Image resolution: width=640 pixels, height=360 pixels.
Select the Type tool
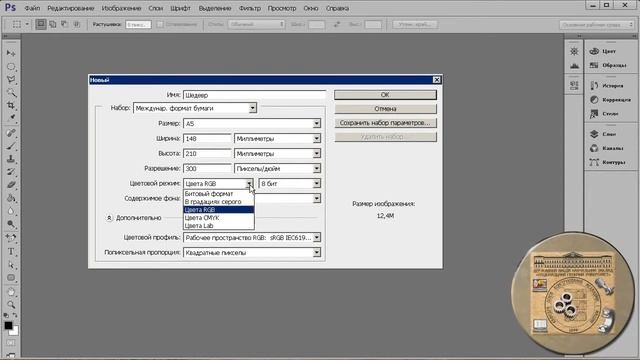(x=11, y=251)
